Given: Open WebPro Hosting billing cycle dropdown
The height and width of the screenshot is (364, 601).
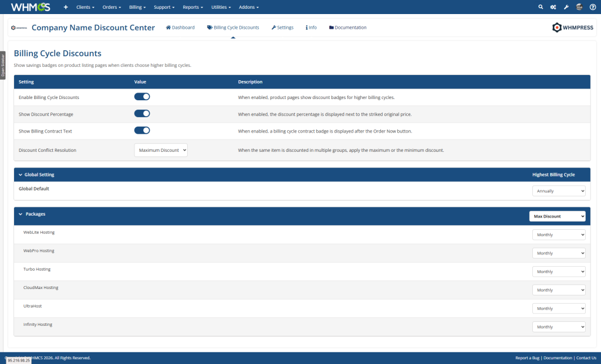Looking at the screenshot, I should (559, 253).
